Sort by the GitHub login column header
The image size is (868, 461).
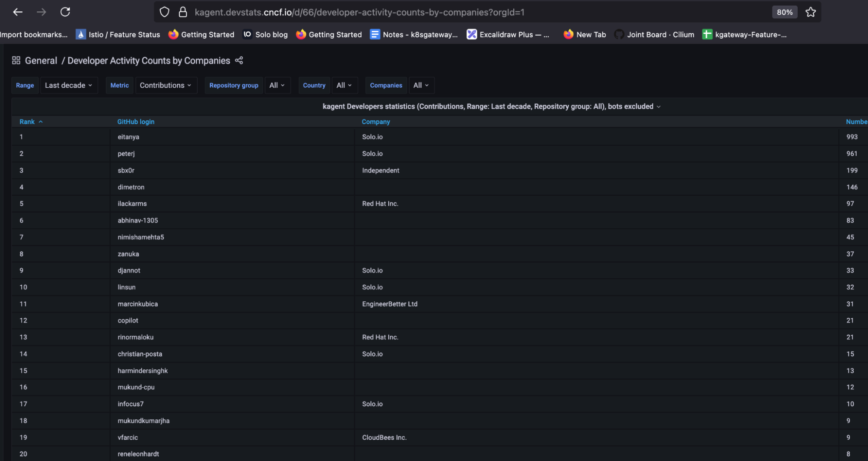(136, 122)
